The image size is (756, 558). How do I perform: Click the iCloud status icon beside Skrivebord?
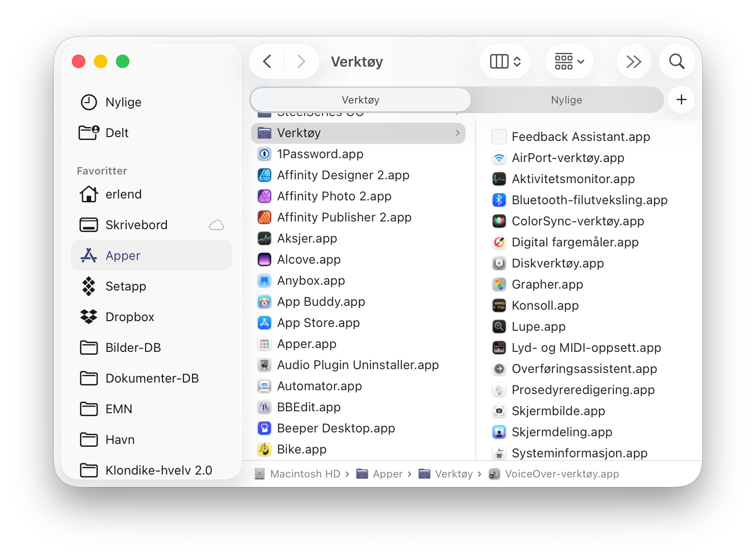(217, 225)
